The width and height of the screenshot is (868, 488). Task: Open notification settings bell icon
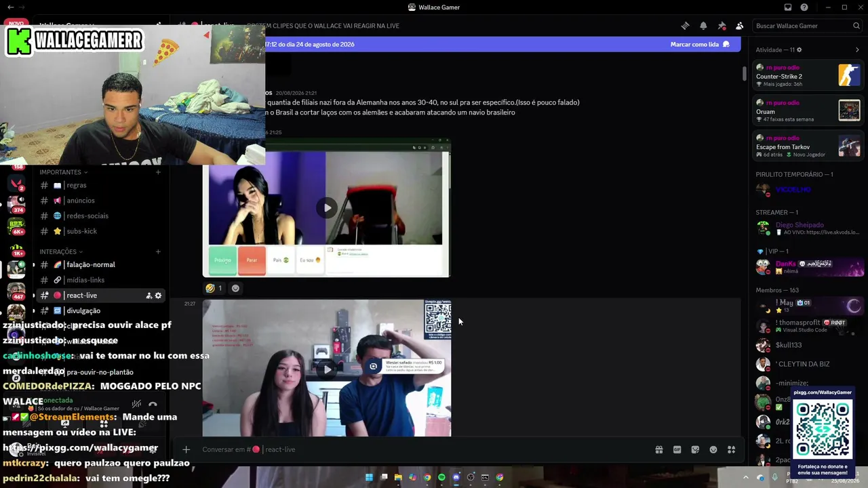[703, 26]
